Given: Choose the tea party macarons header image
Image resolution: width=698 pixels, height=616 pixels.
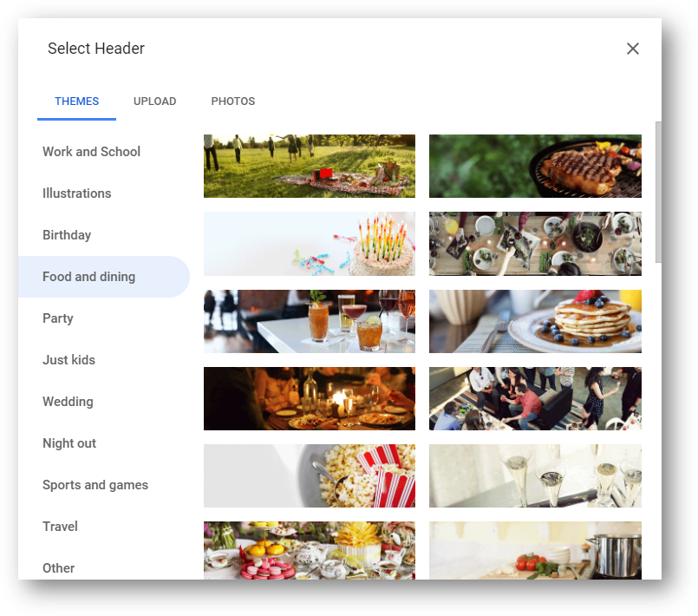Looking at the screenshot, I should tap(310, 551).
